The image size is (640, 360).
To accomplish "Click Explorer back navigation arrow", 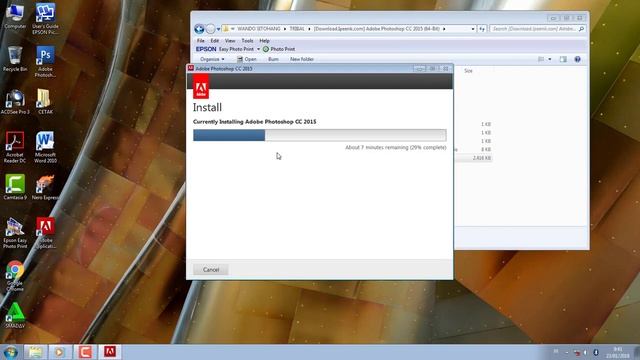I will 199,29.
